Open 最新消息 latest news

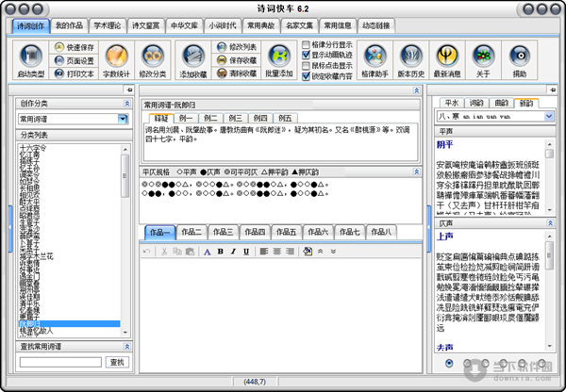[447, 59]
